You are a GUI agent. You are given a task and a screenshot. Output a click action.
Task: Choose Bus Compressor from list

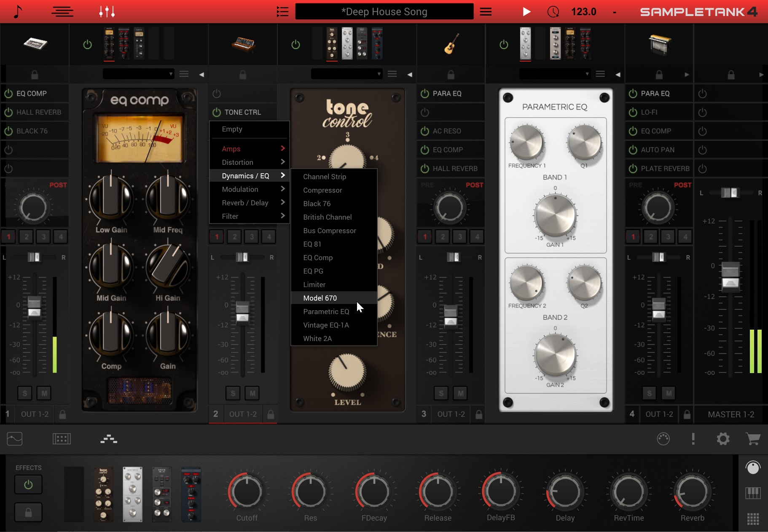point(334,231)
